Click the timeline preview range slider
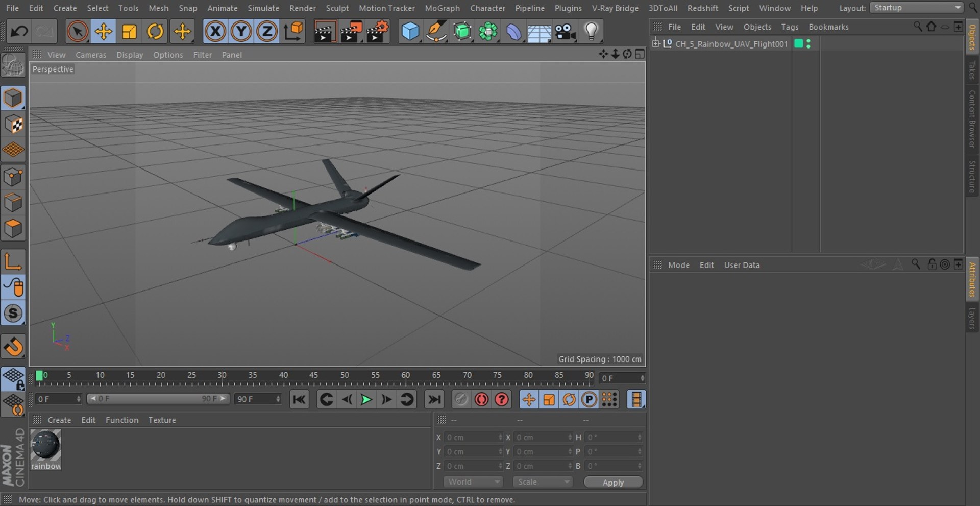Screen dimensions: 980x506 [x=158, y=399]
